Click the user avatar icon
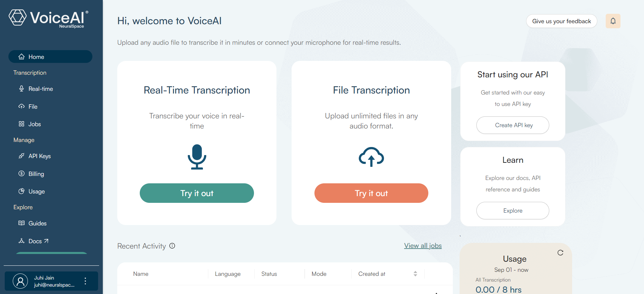The height and width of the screenshot is (294, 644). pos(20,281)
